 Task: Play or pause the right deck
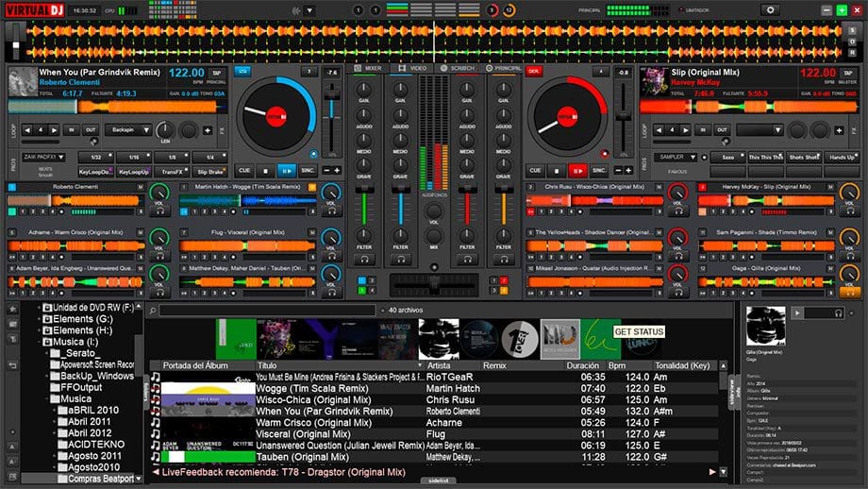[577, 171]
